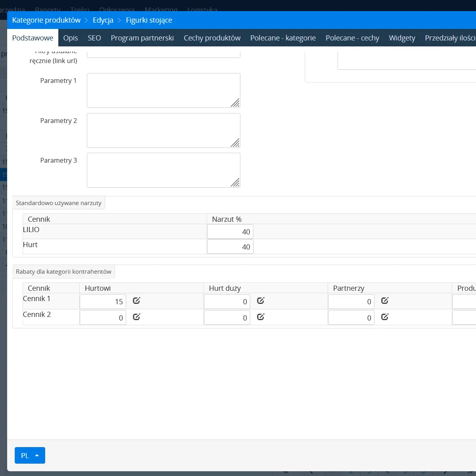Click the Cennik 1 Partnerzy discount field
The image size is (476, 476).
click(x=351, y=301)
